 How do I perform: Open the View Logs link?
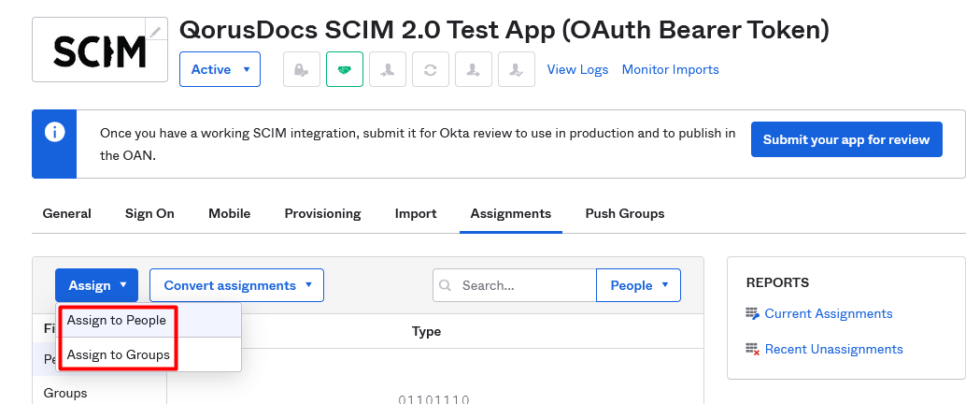[577, 69]
